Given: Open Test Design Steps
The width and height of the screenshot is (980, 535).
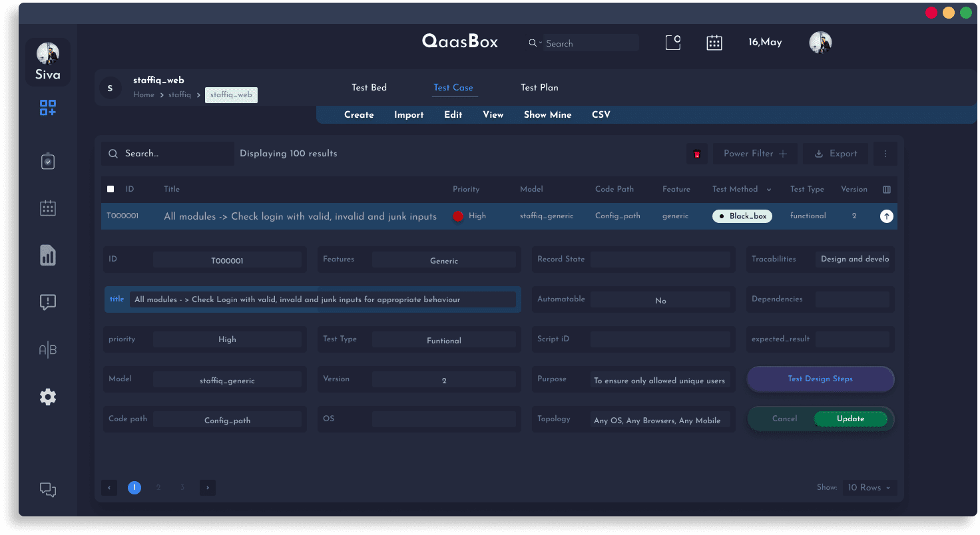Looking at the screenshot, I should pyautogui.click(x=820, y=379).
